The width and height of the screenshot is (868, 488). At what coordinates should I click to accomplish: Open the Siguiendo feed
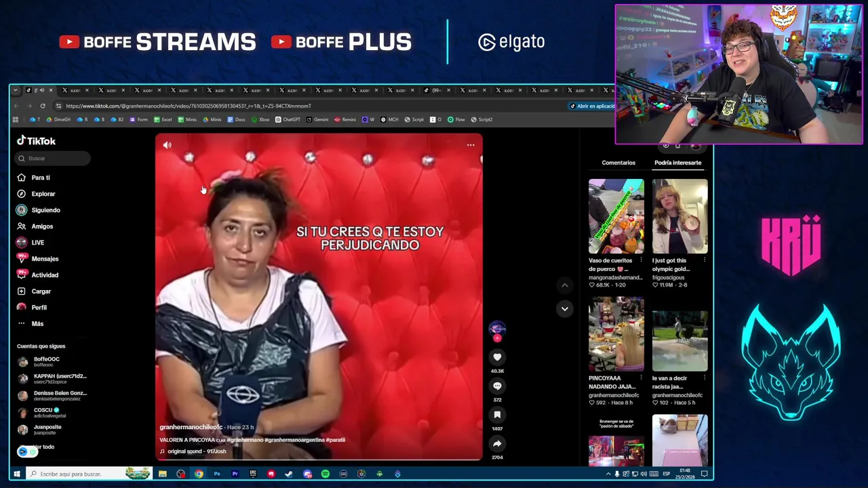[39, 210]
